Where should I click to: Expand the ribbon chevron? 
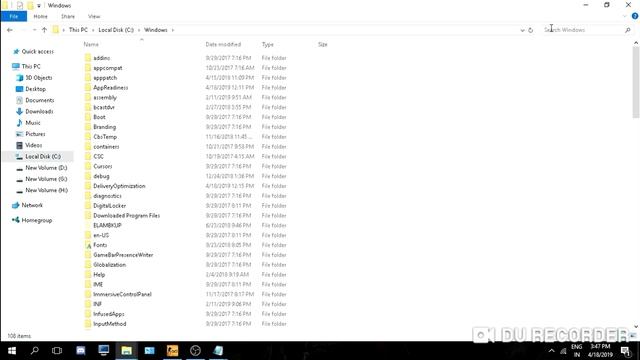click(624, 16)
